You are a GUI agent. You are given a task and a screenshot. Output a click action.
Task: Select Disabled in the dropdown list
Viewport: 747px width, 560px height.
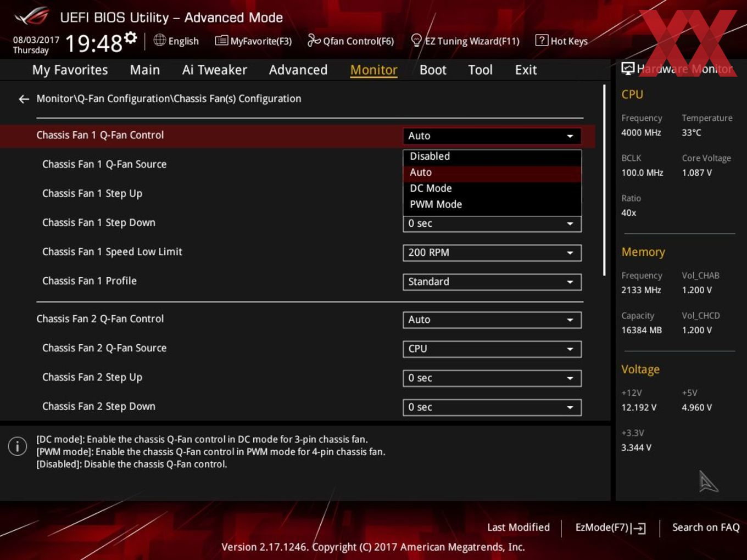point(492,156)
